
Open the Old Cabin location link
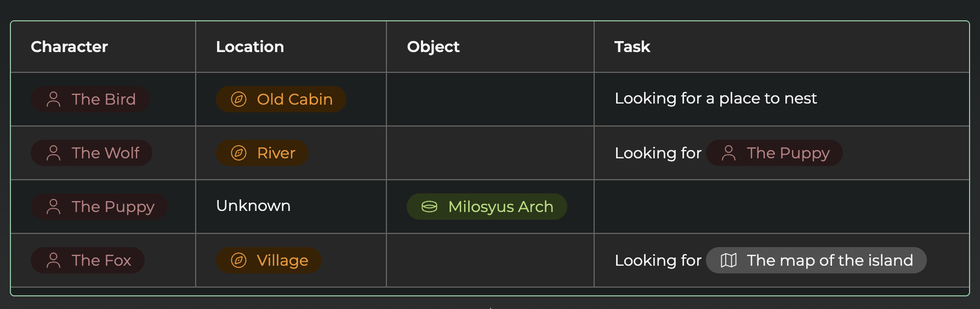294,99
